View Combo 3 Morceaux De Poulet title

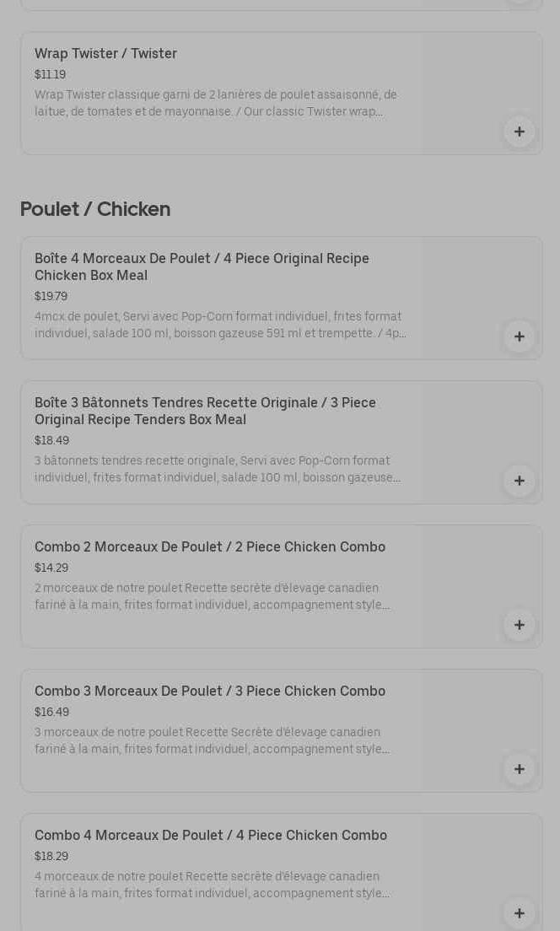pyautogui.click(x=210, y=692)
